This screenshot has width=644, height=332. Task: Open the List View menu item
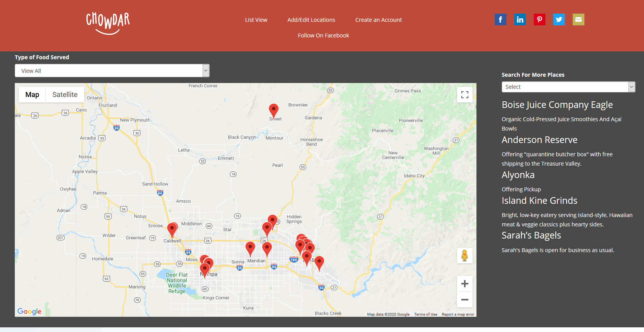(x=256, y=20)
